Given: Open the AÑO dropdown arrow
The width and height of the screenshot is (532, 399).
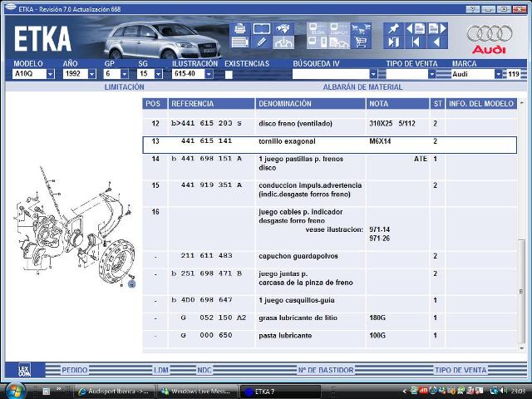Looking at the screenshot, I should (92, 74).
